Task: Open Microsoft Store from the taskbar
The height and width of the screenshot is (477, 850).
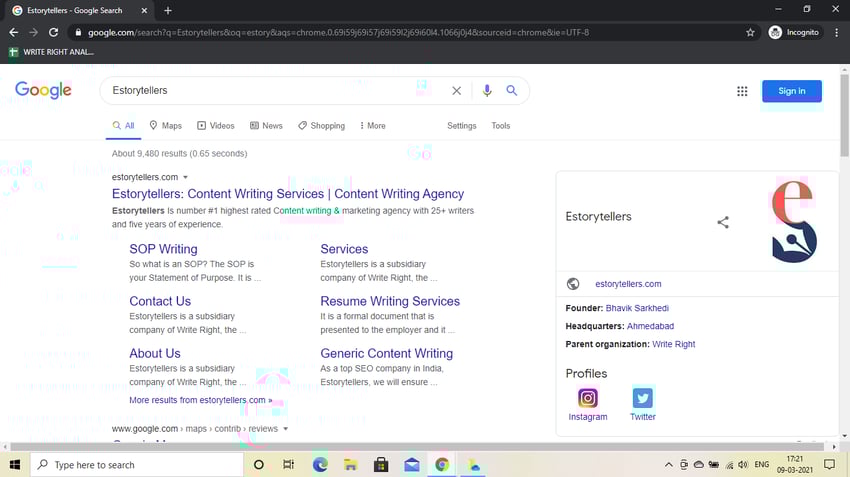Action: pyautogui.click(x=381, y=465)
